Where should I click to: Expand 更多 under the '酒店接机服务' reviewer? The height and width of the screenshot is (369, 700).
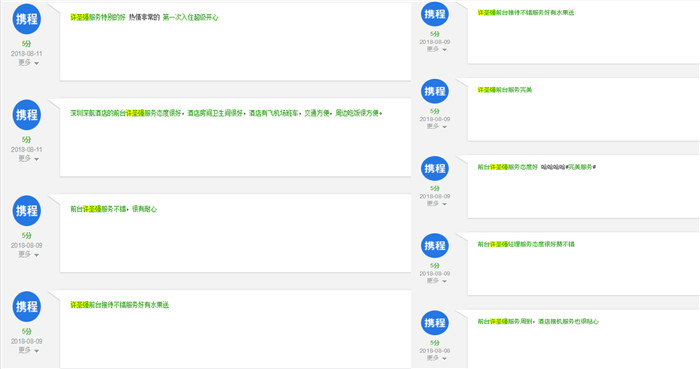[437, 358]
